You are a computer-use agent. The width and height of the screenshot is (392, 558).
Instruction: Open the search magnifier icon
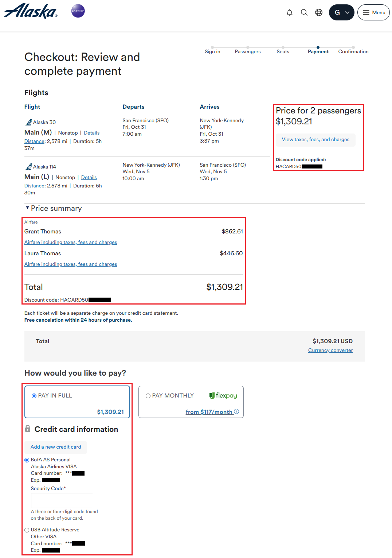pyautogui.click(x=304, y=12)
